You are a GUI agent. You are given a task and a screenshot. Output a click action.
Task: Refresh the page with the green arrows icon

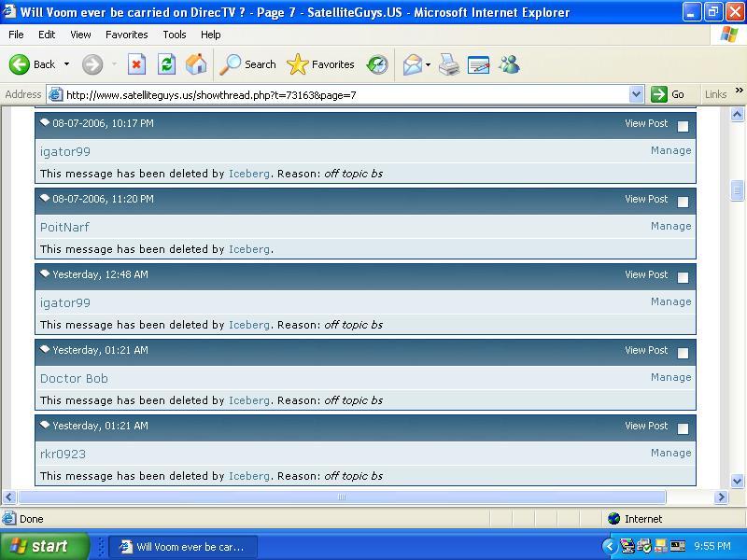(167, 64)
